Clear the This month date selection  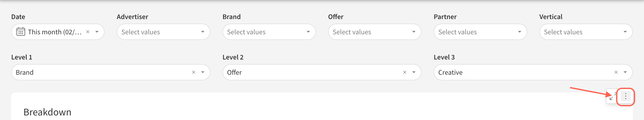pos(88,32)
